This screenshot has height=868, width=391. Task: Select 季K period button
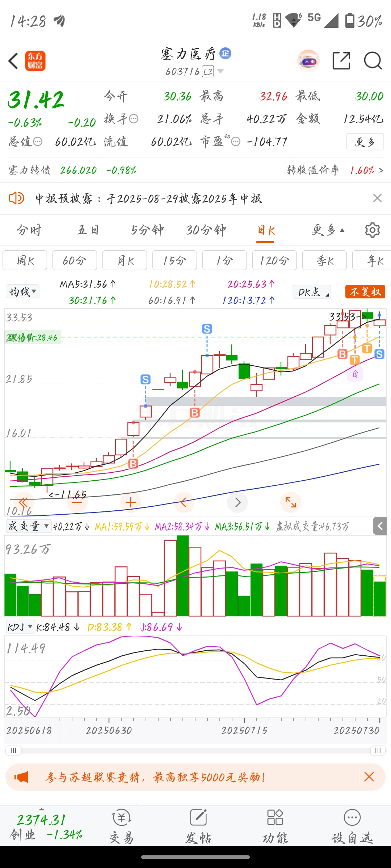[325, 260]
